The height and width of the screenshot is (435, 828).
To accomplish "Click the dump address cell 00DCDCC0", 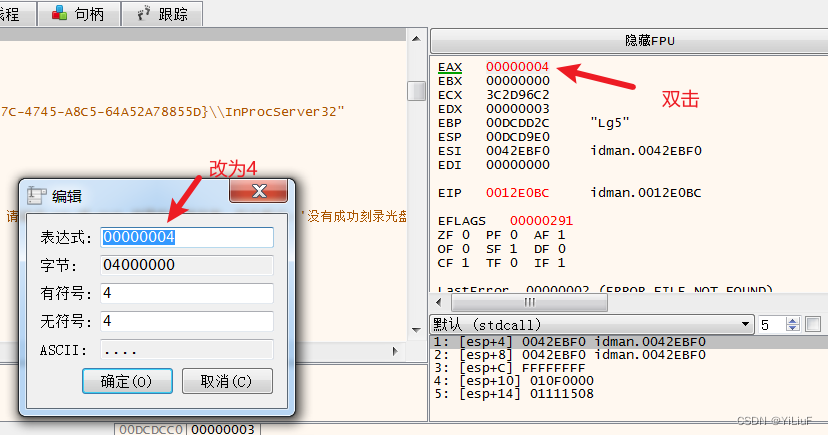I will [x=151, y=429].
